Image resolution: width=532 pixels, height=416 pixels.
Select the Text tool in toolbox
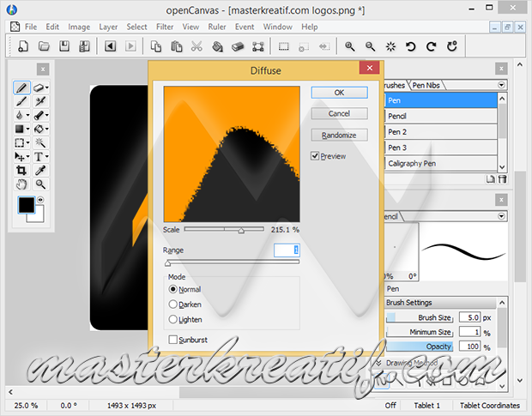(x=39, y=156)
